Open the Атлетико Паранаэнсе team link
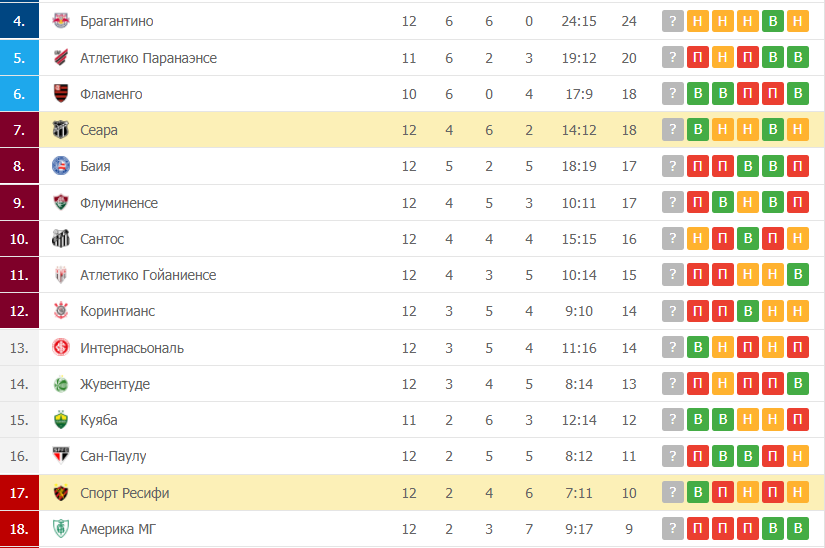 148,58
